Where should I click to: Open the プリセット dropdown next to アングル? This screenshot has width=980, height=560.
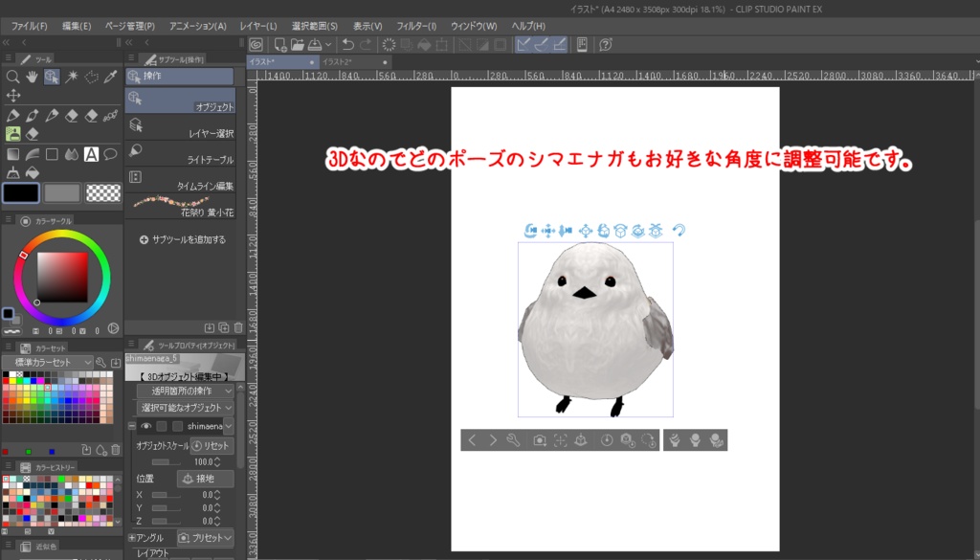(x=206, y=537)
